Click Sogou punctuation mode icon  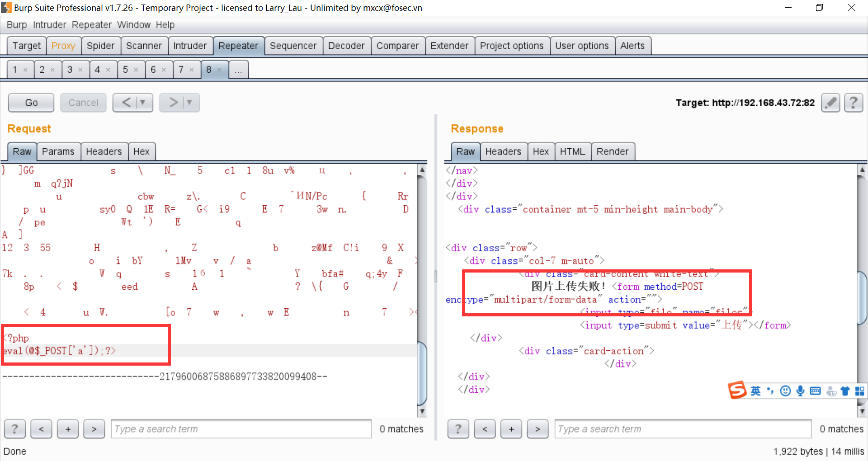point(770,391)
